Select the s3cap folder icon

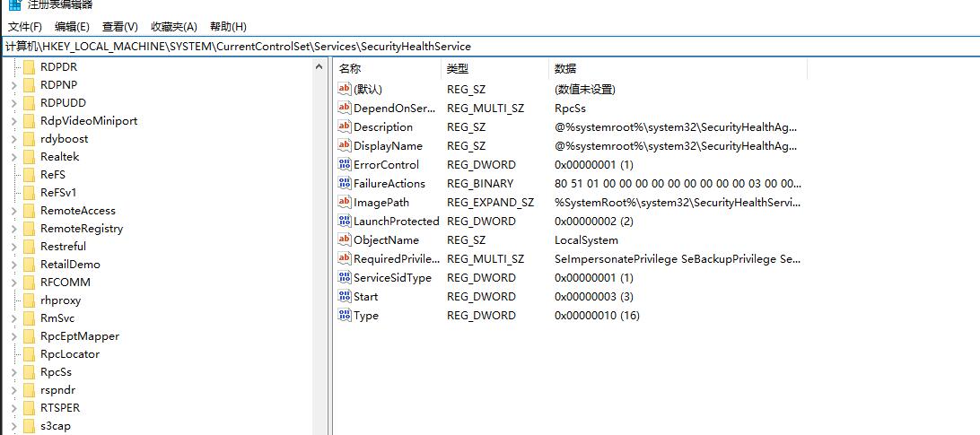pos(29,426)
